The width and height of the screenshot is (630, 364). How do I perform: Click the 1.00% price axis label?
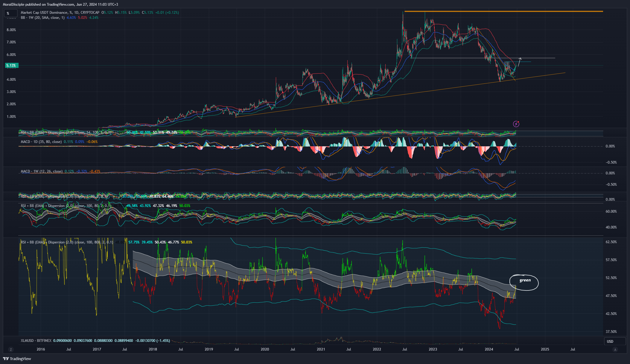point(11,117)
